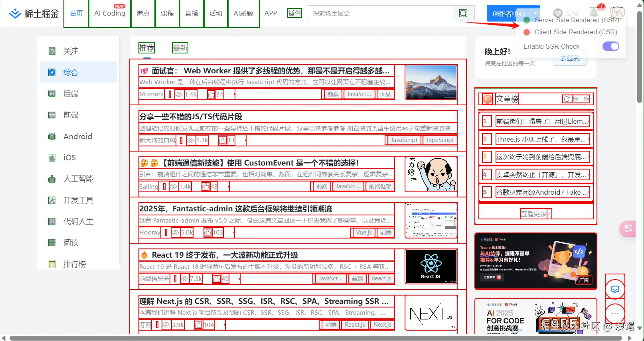Open the AI刷题 nav item
Screen dimensions: 644x341
click(x=243, y=13)
